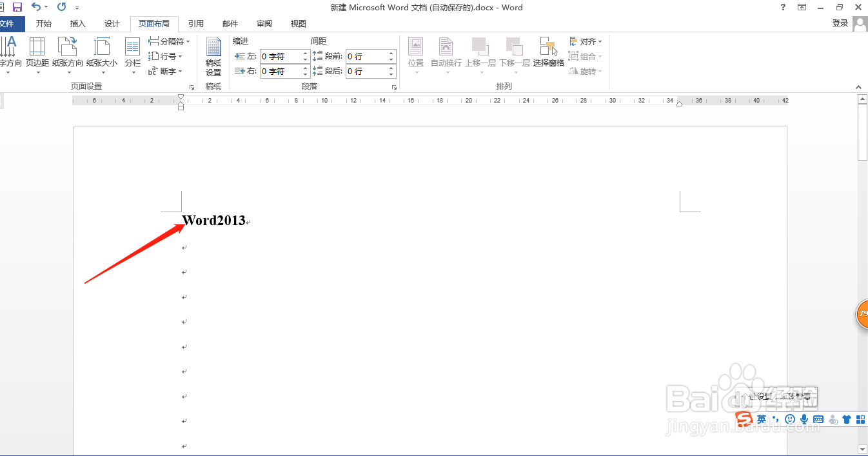
Task: Open the 纸张大小 (Paper Size) list
Action: (x=102, y=55)
